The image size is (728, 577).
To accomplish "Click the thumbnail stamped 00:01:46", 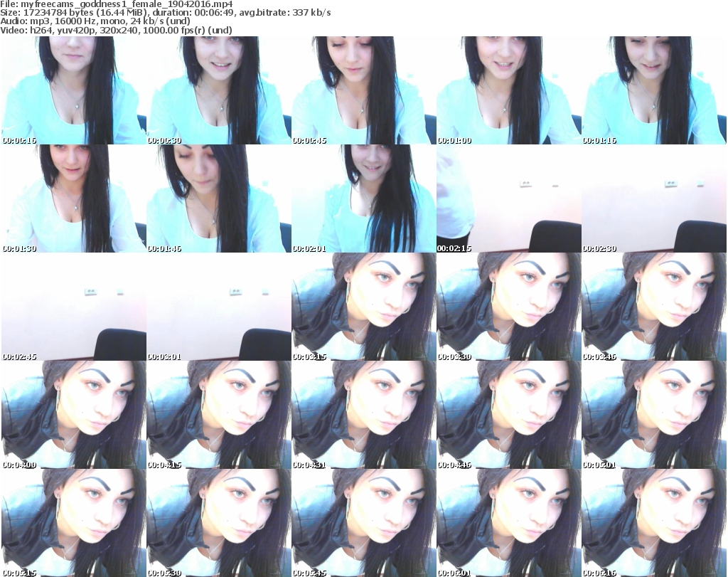I will (x=219, y=198).
